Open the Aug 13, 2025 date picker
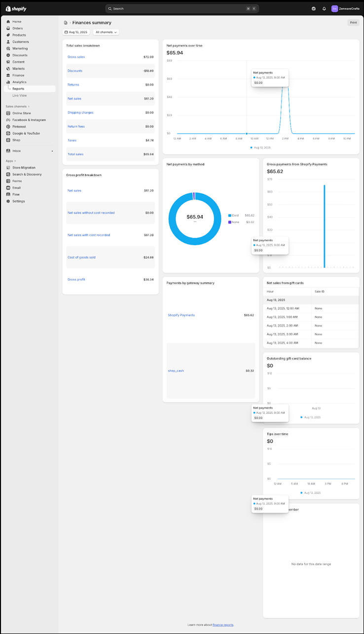Screen dimensions: 364x634 pyautogui.click(x=76, y=32)
